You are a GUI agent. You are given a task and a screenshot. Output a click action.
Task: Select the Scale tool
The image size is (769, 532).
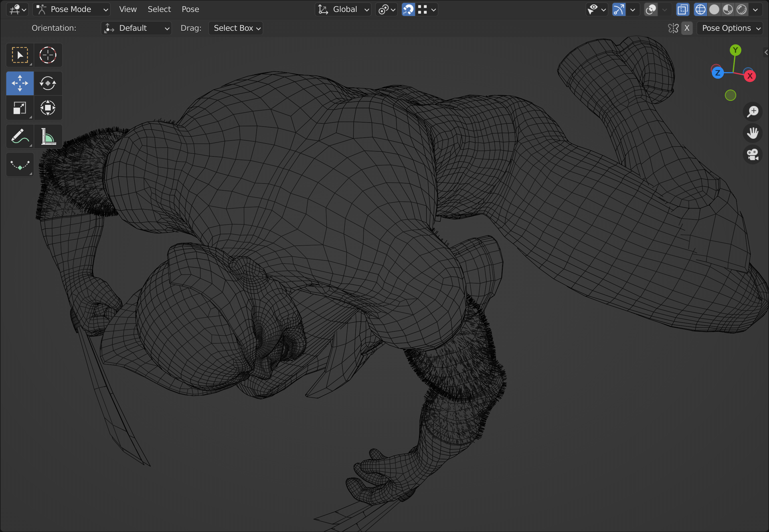click(x=20, y=108)
